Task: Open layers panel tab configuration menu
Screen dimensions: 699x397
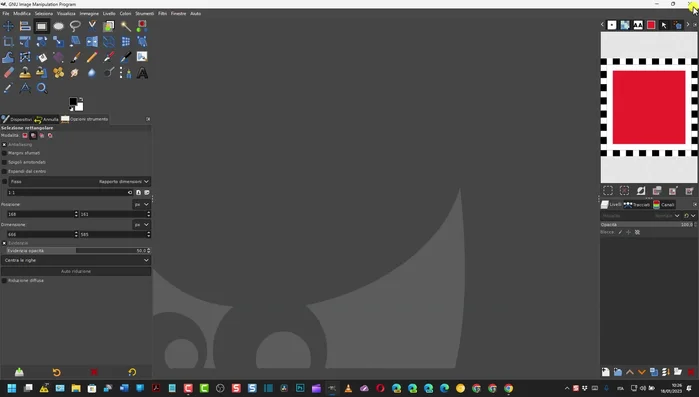Action: click(x=695, y=205)
